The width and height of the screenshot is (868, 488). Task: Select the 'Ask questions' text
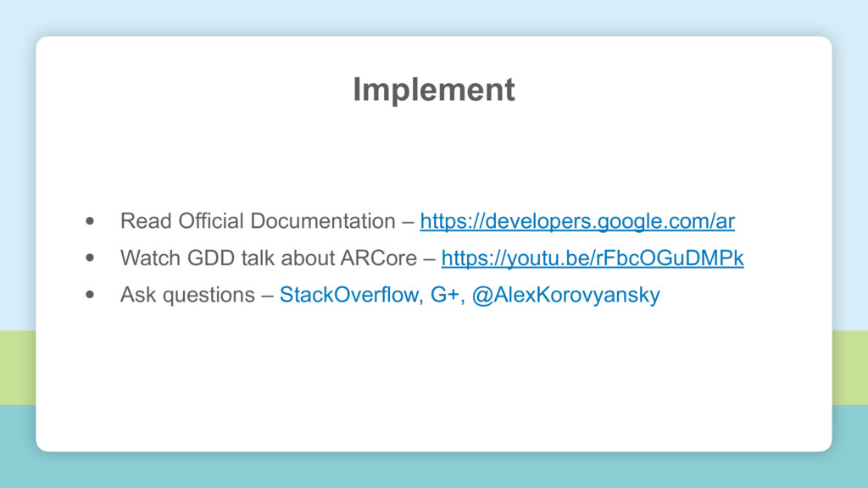click(187, 295)
